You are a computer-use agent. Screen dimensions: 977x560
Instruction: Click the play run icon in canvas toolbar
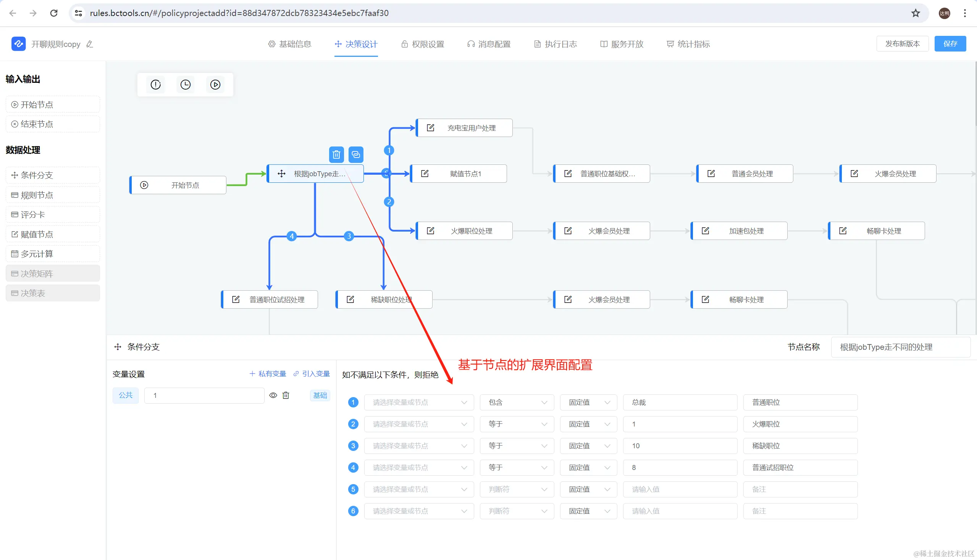(x=215, y=85)
